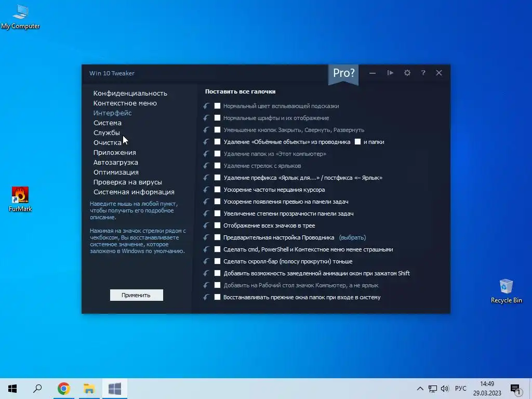Click Поставить все галочки
This screenshot has height=399, width=532.
pyautogui.click(x=240, y=91)
